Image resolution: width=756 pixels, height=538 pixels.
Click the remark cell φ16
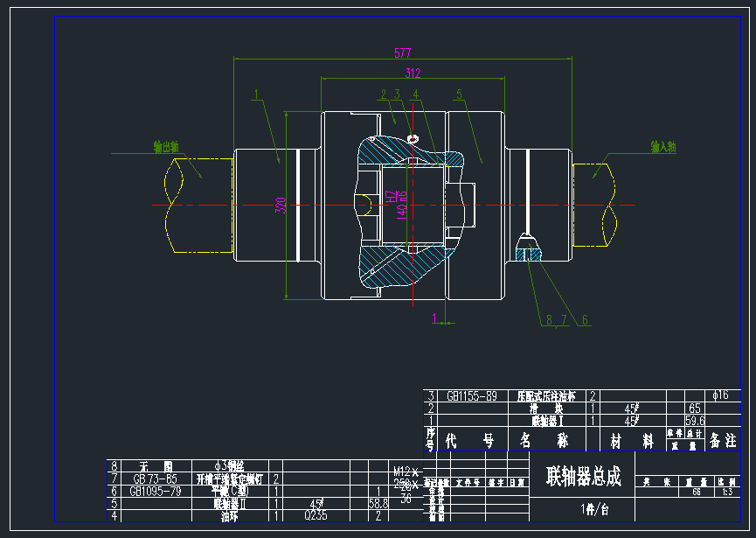coord(720,395)
